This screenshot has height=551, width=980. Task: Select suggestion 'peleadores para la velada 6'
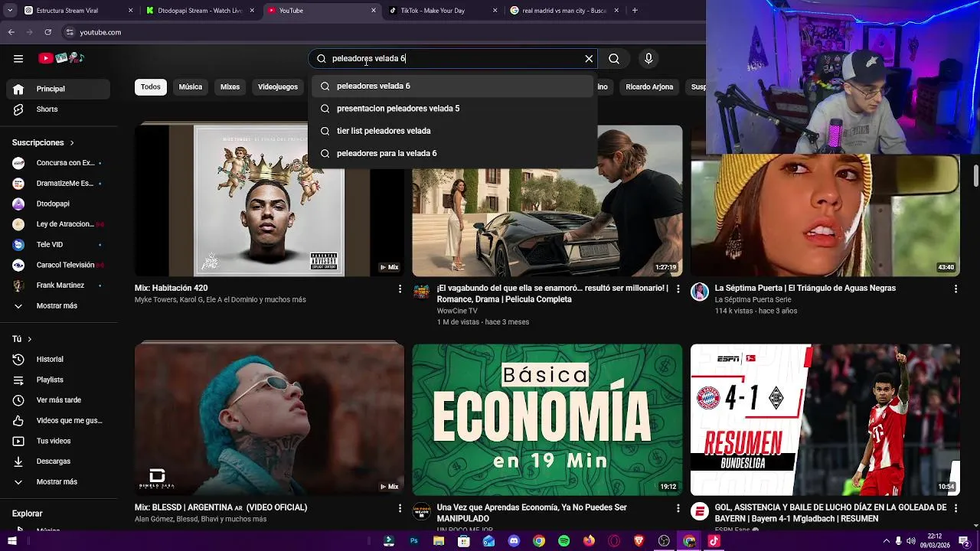coord(453,153)
